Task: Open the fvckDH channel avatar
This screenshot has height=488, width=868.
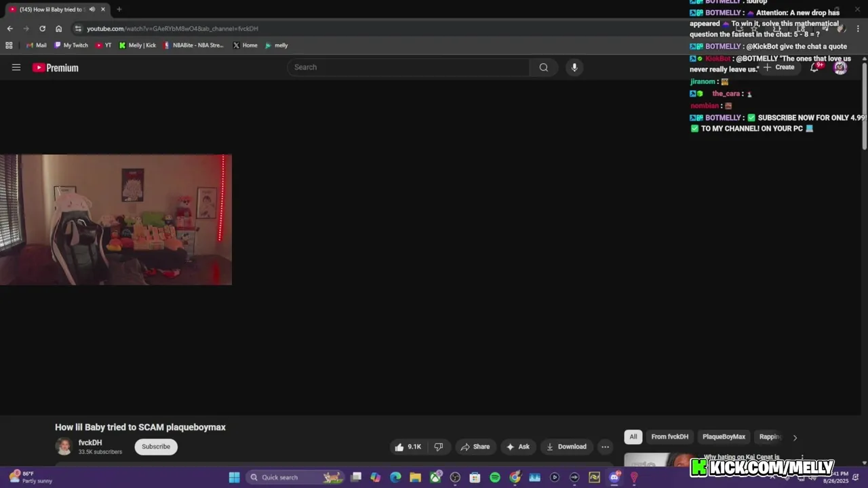Action: point(64,447)
